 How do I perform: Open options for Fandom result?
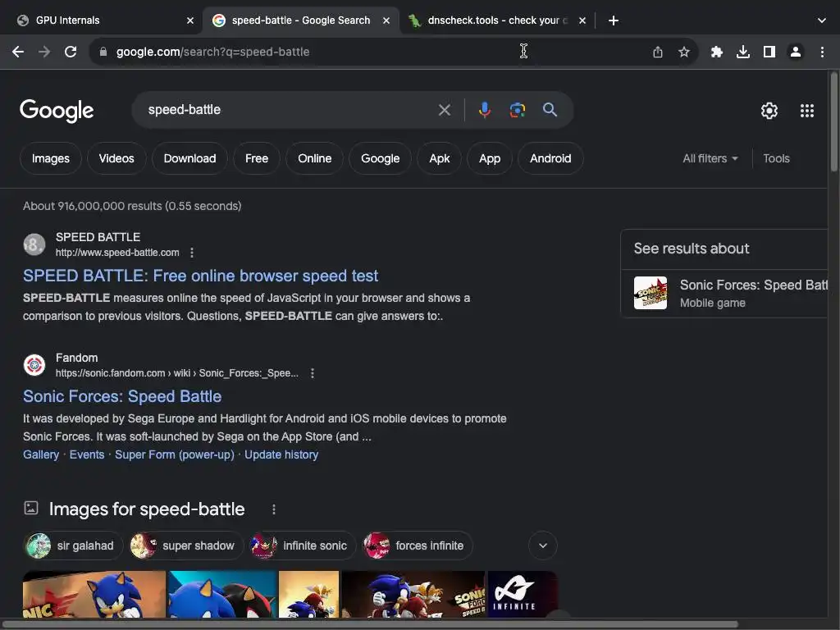pos(313,373)
